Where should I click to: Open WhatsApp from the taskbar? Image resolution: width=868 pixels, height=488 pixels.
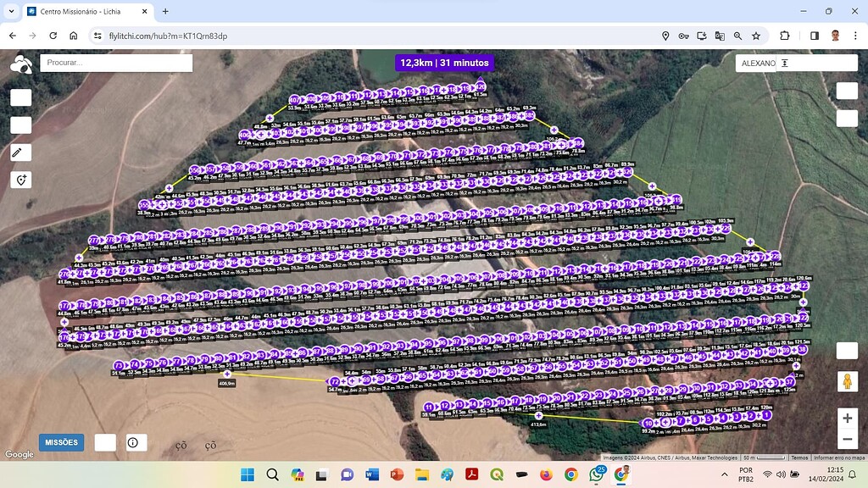click(x=597, y=474)
